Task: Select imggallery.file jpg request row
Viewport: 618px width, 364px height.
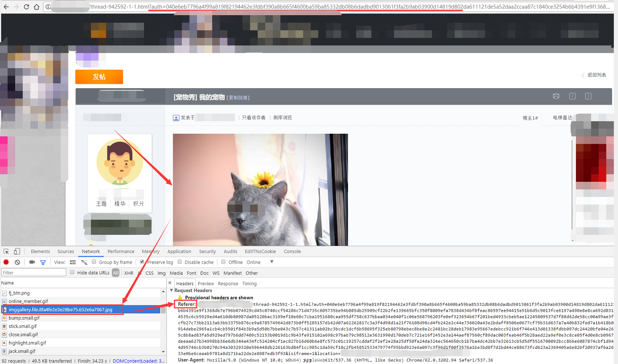Action: click(x=81, y=309)
